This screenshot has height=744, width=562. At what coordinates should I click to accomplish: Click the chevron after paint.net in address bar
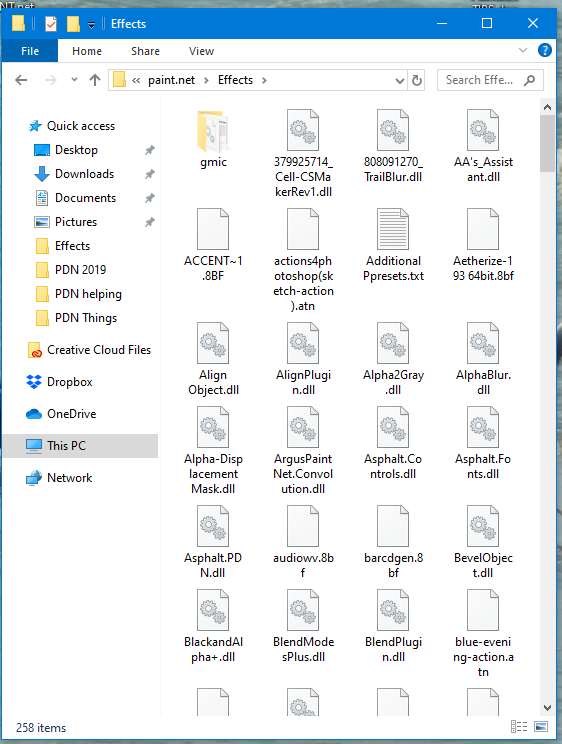click(x=206, y=80)
